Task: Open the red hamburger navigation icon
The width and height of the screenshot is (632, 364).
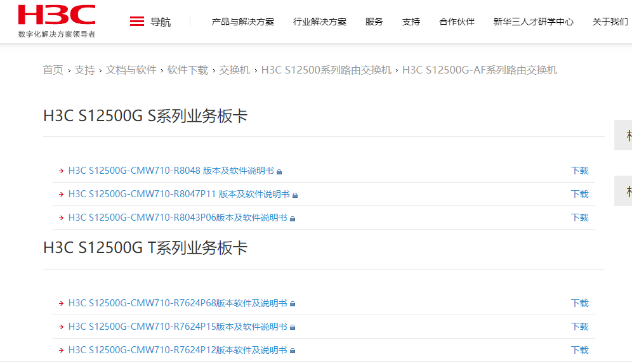Action: [x=137, y=22]
